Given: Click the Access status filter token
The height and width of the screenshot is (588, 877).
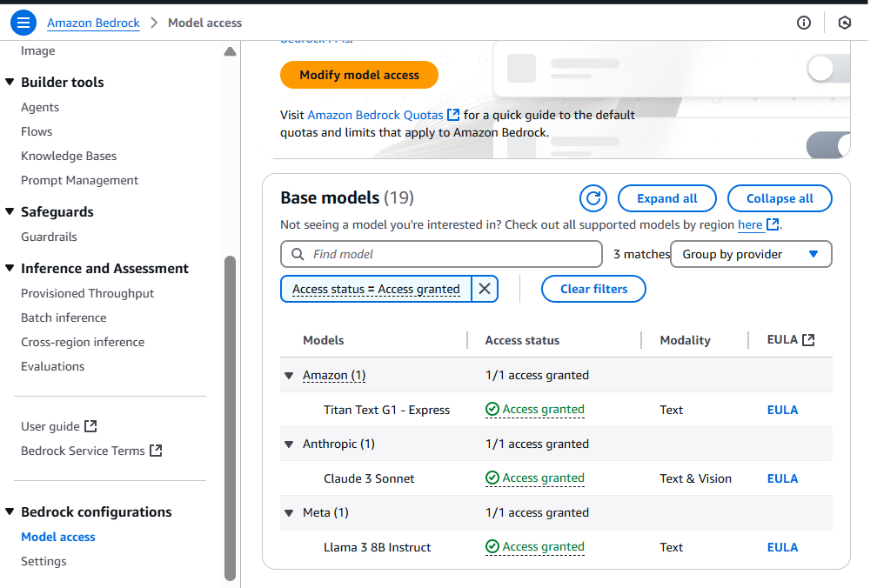Looking at the screenshot, I should click(376, 289).
